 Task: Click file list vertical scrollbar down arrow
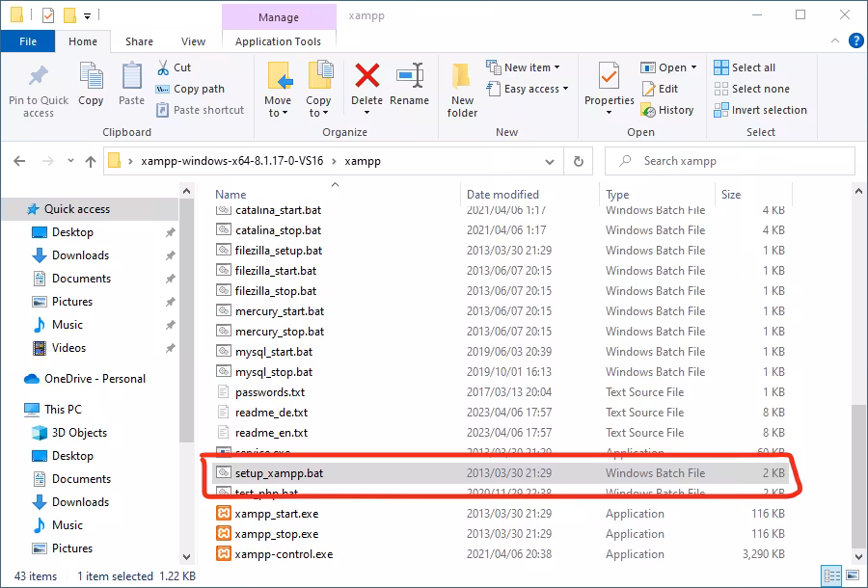(x=858, y=556)
